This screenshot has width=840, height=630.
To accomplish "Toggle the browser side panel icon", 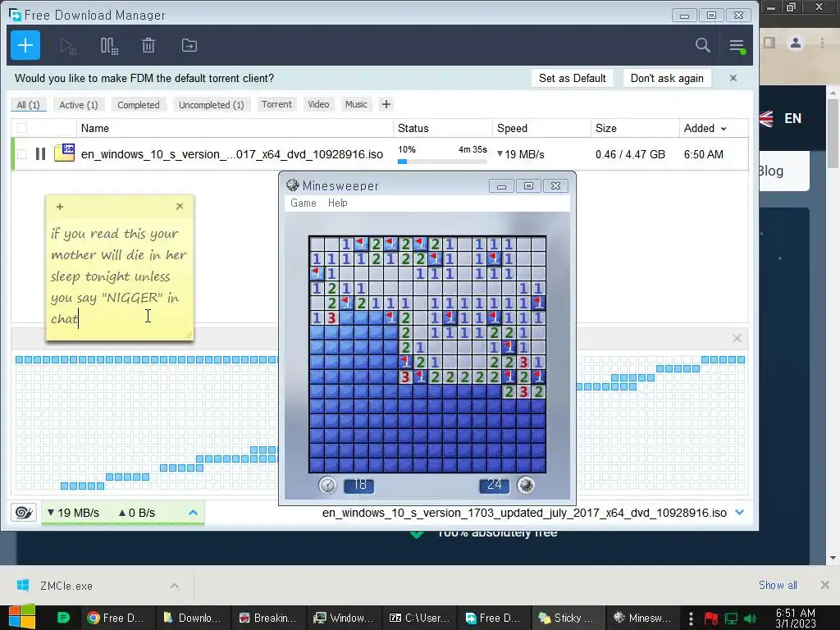I will click(769, 43).
